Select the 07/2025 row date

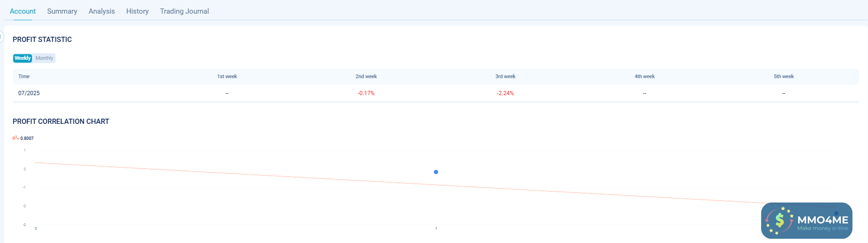coord(29,93)
